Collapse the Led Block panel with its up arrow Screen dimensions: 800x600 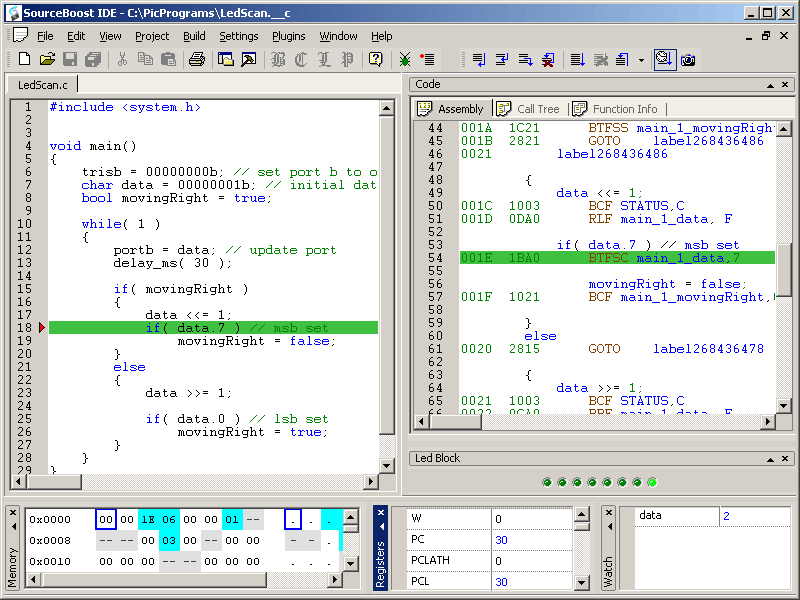pyautogui.click(x=770, y=459)
